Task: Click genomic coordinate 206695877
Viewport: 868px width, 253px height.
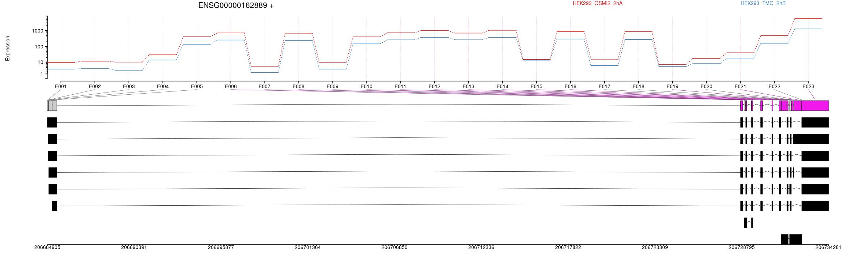Action: (x=221, y=248)
